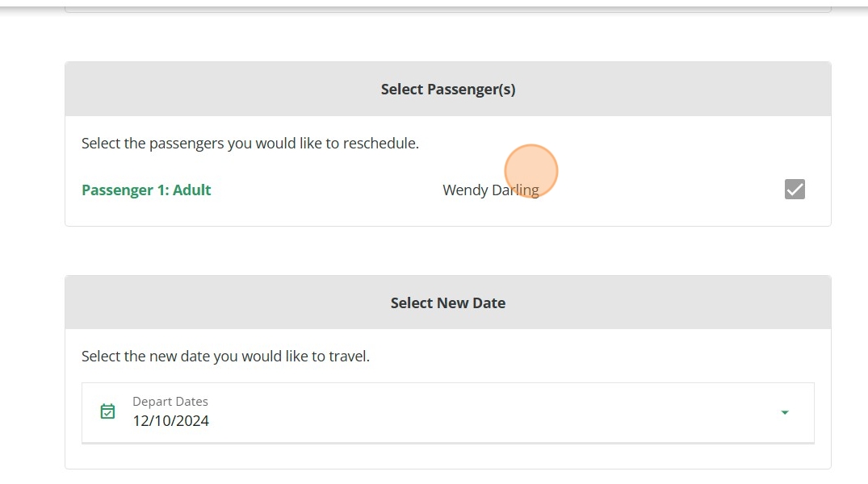Click the calendar icon beside Depart Dates
The image size is (868, 484).
(107, 411)
